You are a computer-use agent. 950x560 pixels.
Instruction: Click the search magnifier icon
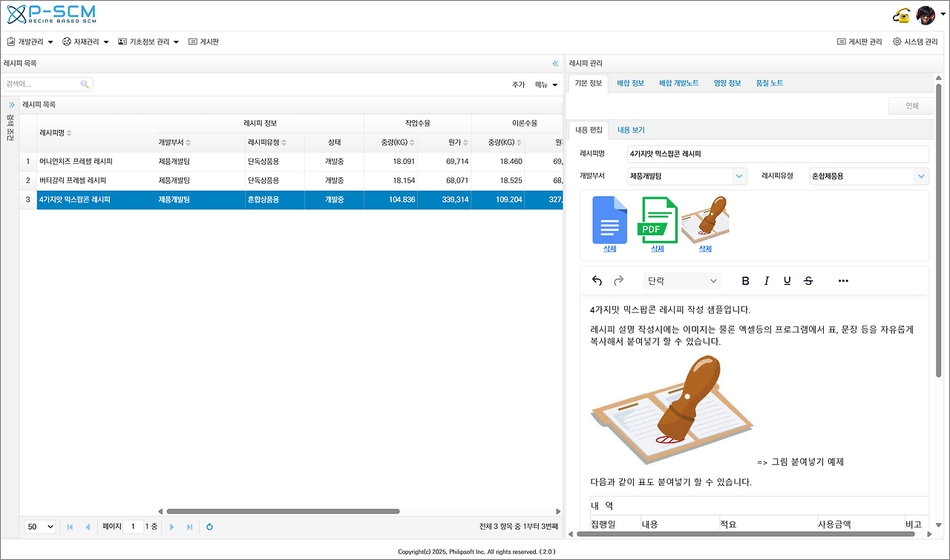[85, 85]
